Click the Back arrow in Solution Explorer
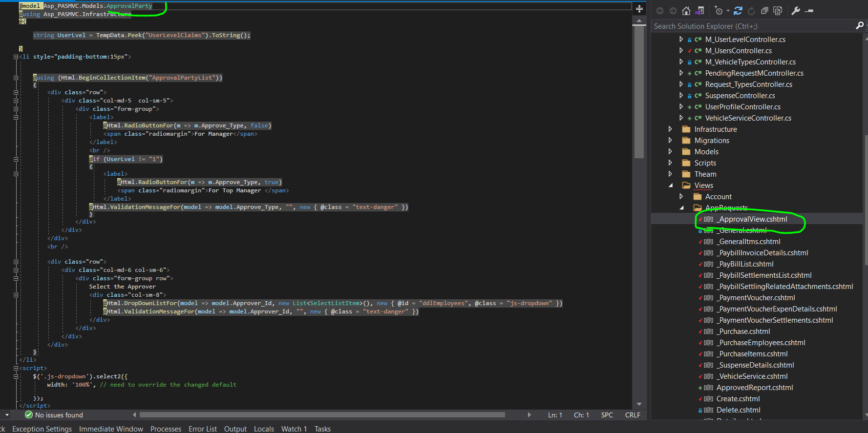868x433 pixels. (660, 11)
